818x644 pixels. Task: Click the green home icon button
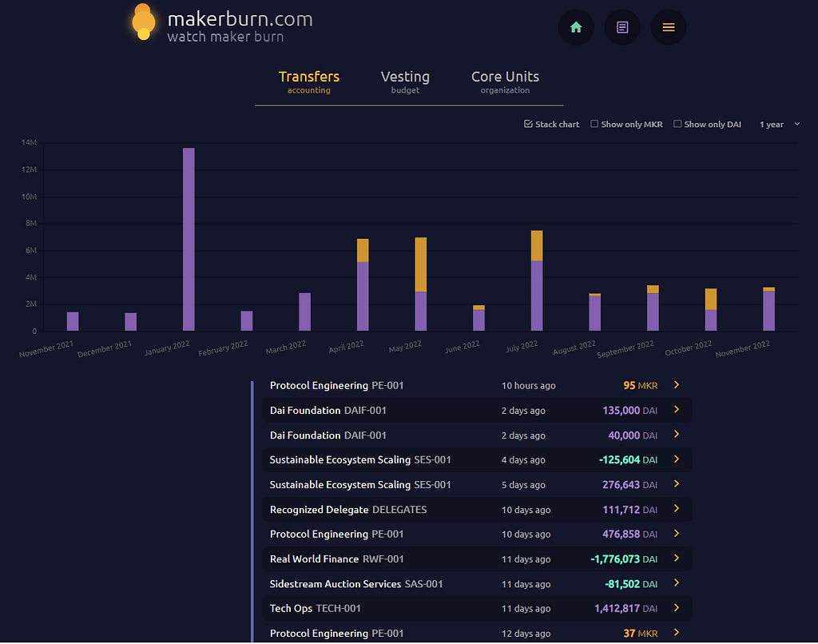pos(576,27)
